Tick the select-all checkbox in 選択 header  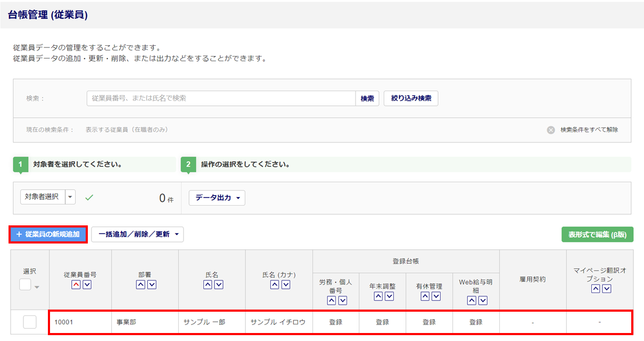(x=25, y=285)
